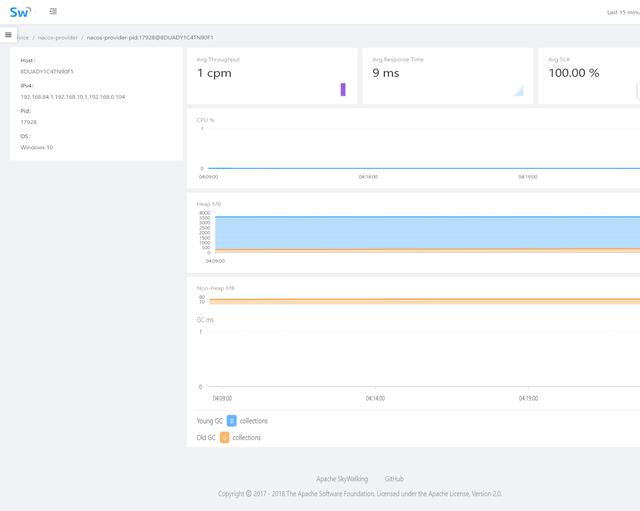Click the Young GC label text

coord(210,421)
